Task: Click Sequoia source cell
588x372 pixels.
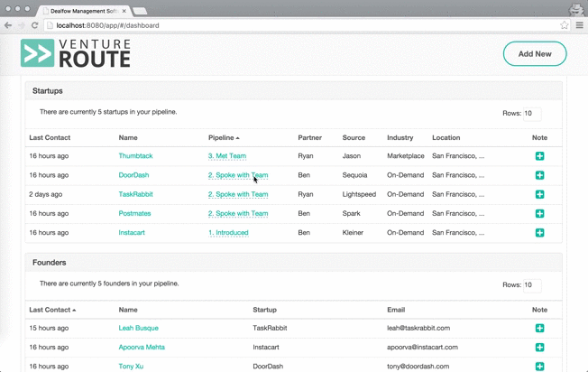Action: point(354,175)
